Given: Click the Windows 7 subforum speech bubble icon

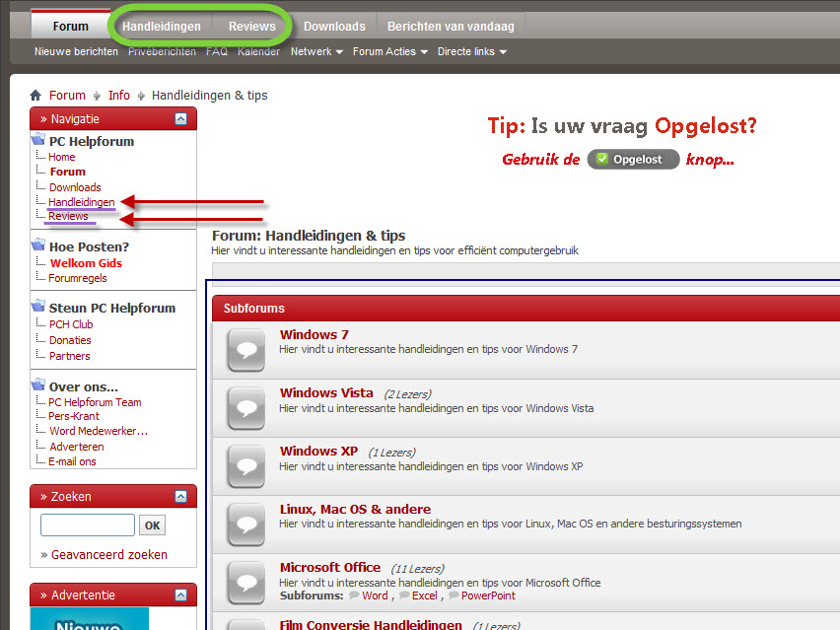Looking at the screenshot, I should [x=246, y=350].
